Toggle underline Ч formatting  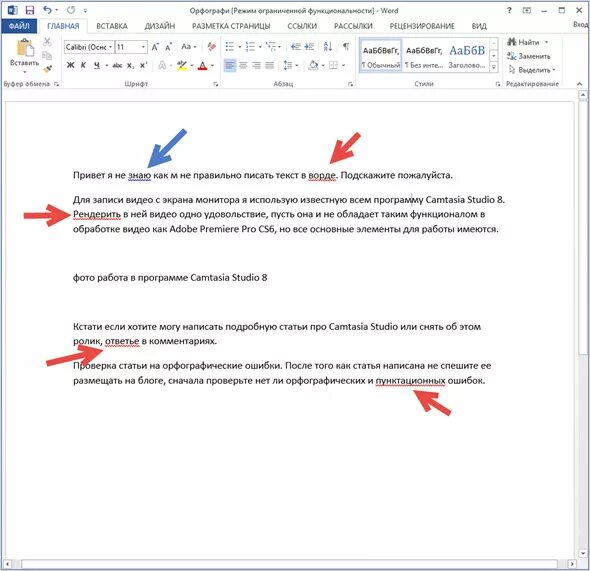coord(97,65)
